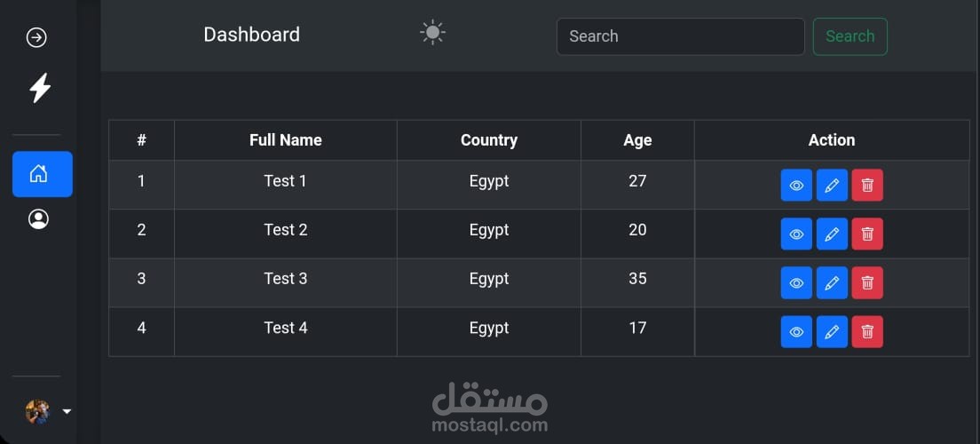Viewport: 980px width, 444px height.
Task: Edit the Test 1 row with pencil icon
Action: tap(832, 186)
